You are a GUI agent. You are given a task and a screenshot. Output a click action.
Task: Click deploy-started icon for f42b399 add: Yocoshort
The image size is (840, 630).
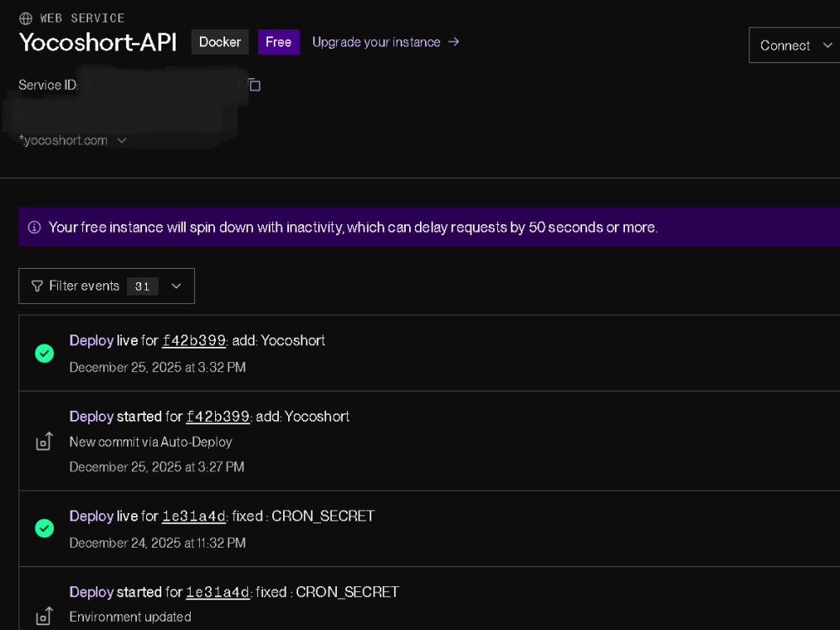pyautogui.click(x=45, y=442)
